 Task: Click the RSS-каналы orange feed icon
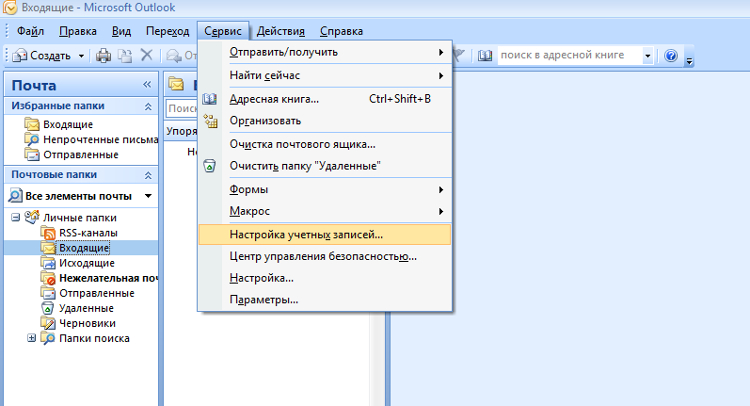pos(48,233)
